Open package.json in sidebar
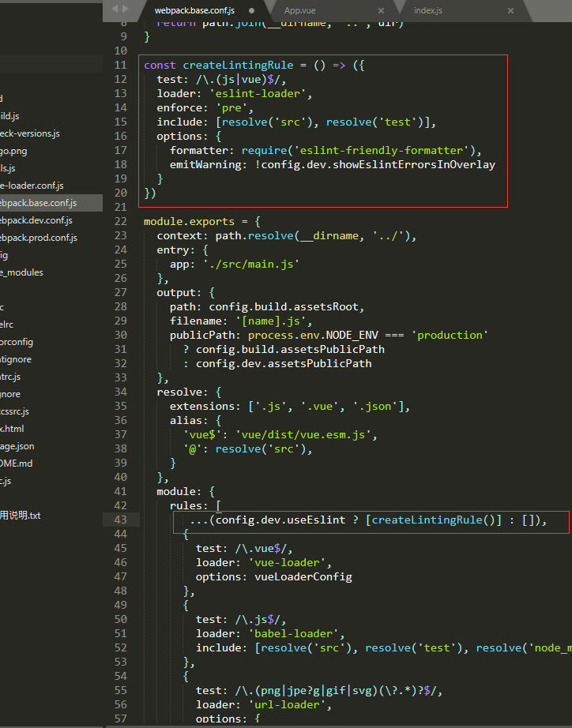Image resolution: width=572 pixels, height=728 pixels. [17, 445]
